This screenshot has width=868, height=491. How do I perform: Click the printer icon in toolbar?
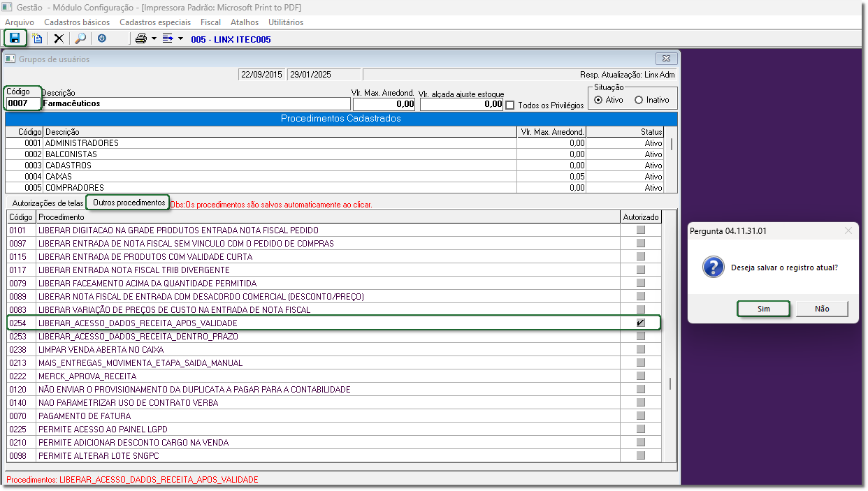[x=141, y=39]
